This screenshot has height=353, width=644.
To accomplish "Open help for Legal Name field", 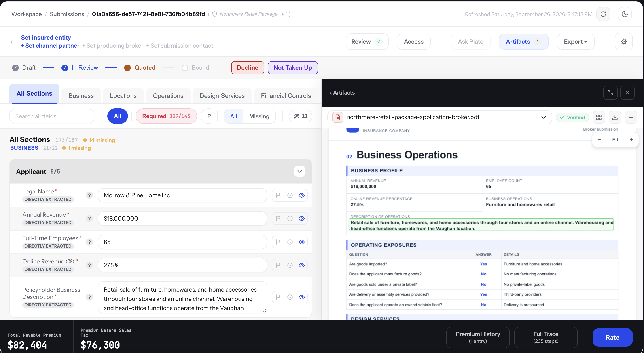I will pyautogui.click(x=89, y=195).
